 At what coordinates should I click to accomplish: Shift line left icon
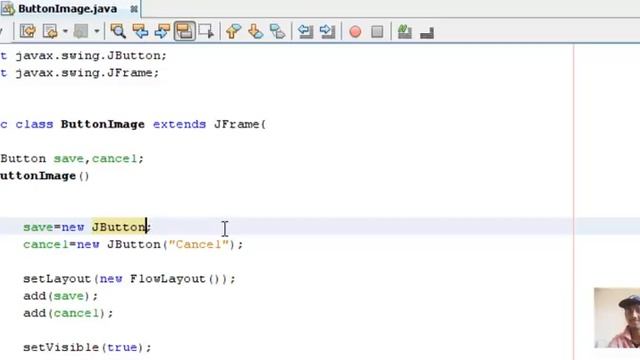(305, 31)
